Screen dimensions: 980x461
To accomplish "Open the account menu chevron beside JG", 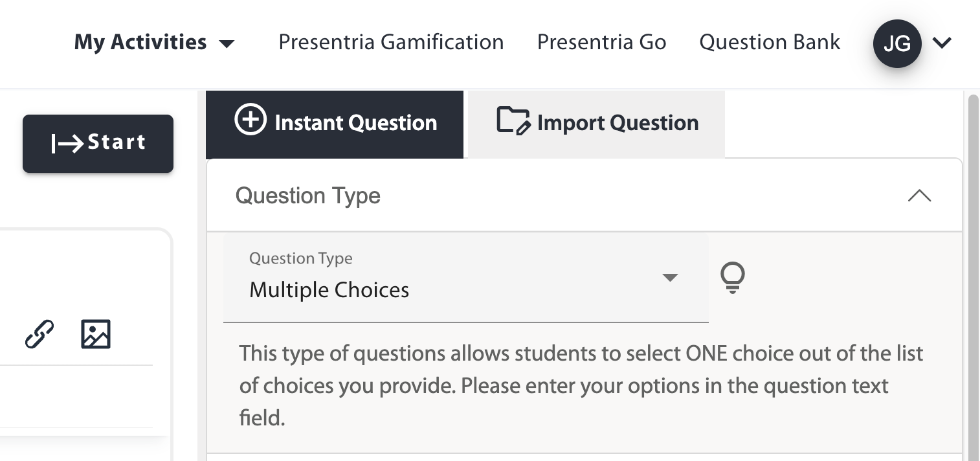I will coord(942,43).
